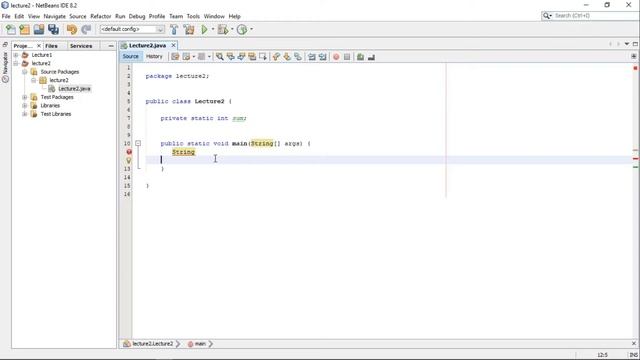Open the Refactor menu
The height and width of the screenshot is (360, 640).
100,16
